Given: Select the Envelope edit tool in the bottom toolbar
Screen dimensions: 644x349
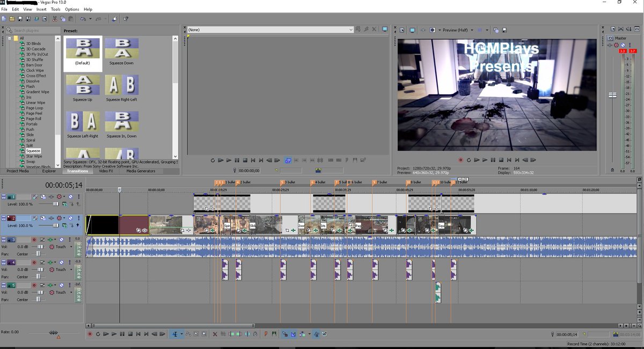Looking at the screenshot, I should 188,334.
